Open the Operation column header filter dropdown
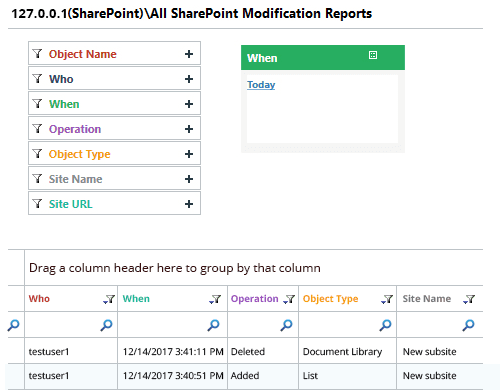 click(289, 299)
